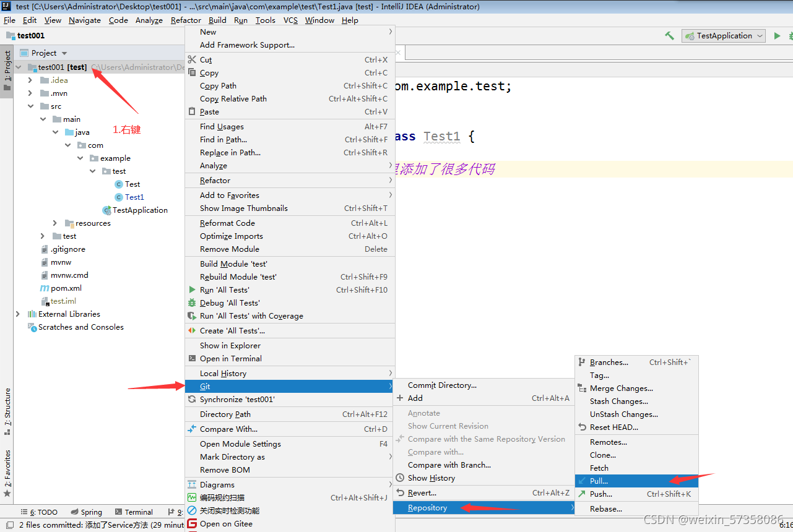
Task: Click the Merge Changes icon
Action: (581, 388)
